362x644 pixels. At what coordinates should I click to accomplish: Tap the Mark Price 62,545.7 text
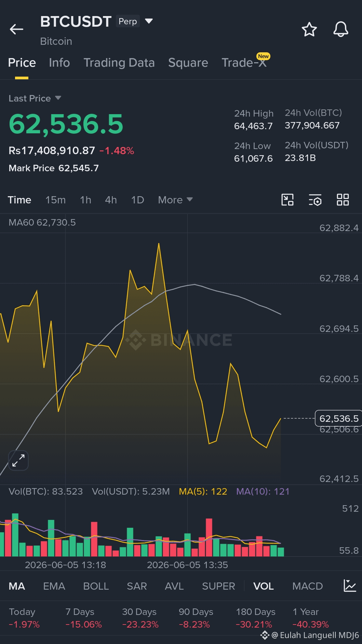pos(54,168)
